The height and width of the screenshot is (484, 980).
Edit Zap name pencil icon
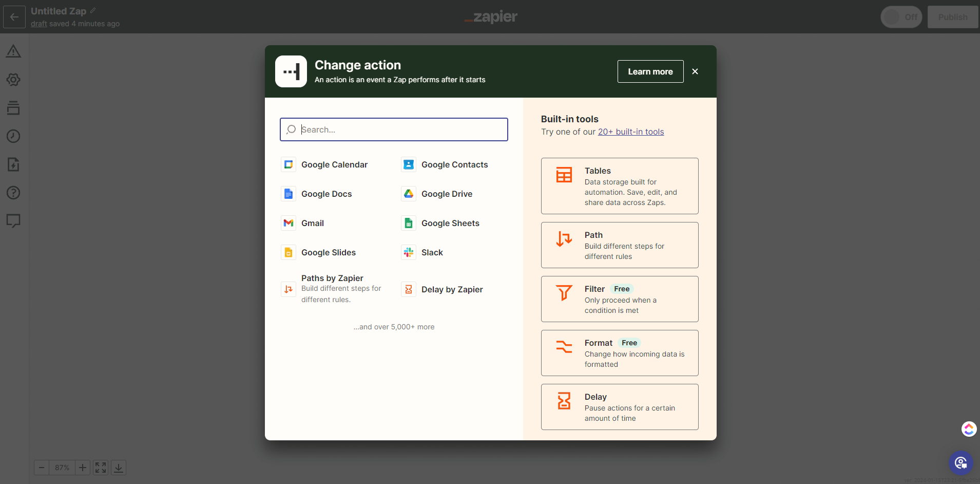point(93,10)
